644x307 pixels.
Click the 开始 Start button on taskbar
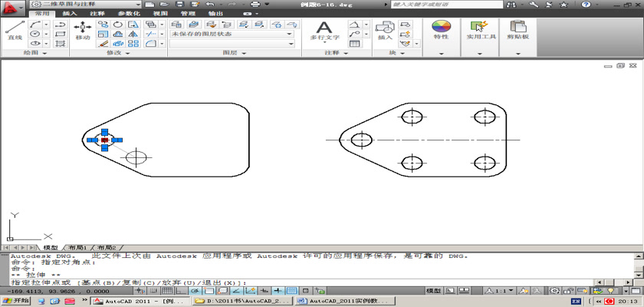[16, 302]
